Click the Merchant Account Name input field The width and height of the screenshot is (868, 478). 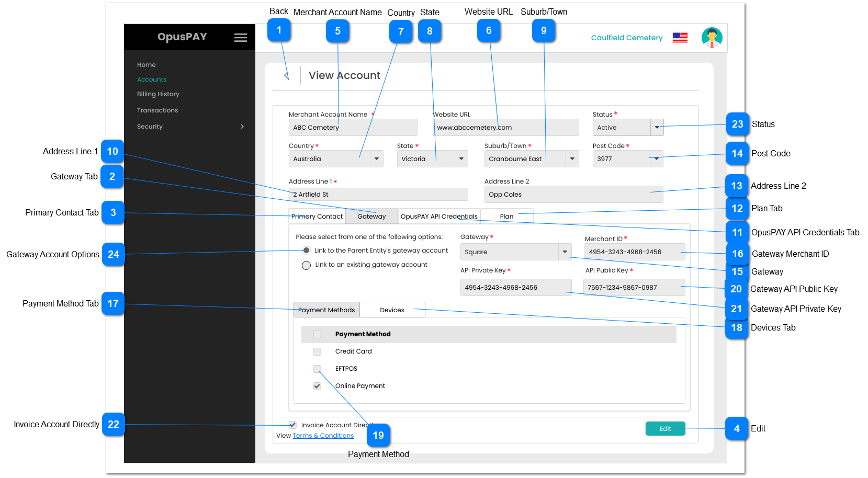click(353, 128)
